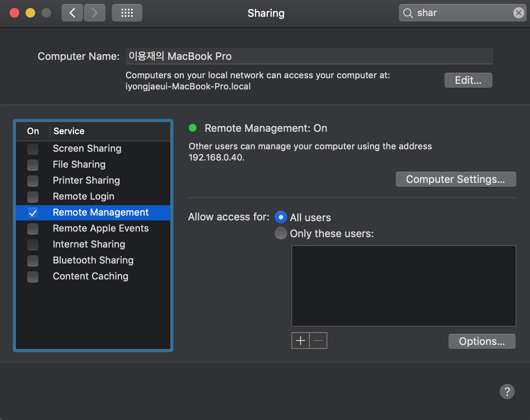Select Content Caching service row

coord(93,276)
